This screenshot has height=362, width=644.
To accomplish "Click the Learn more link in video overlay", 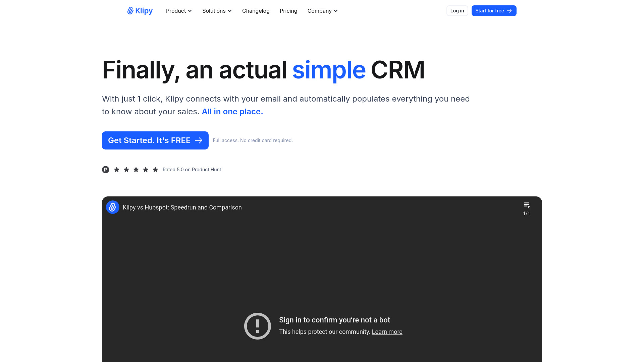I will pyautogui.click(x=387, y=331).
